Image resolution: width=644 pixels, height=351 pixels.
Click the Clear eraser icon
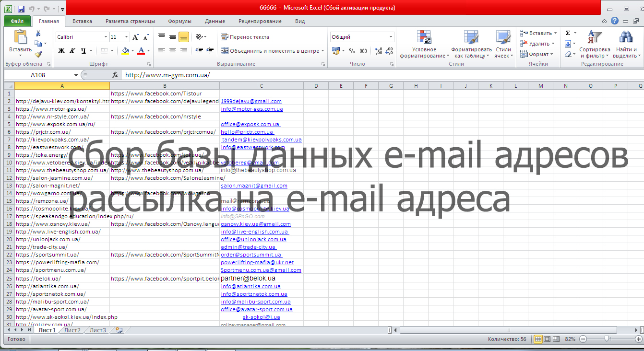pos(568,54)
